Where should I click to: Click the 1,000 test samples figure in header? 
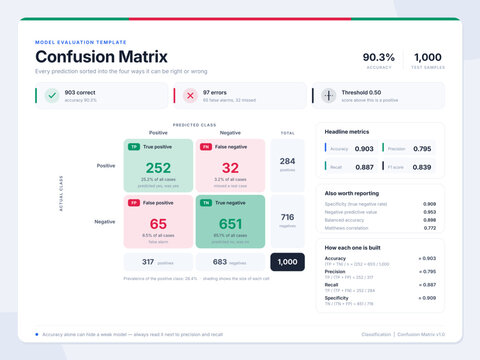tap(428, 57)
